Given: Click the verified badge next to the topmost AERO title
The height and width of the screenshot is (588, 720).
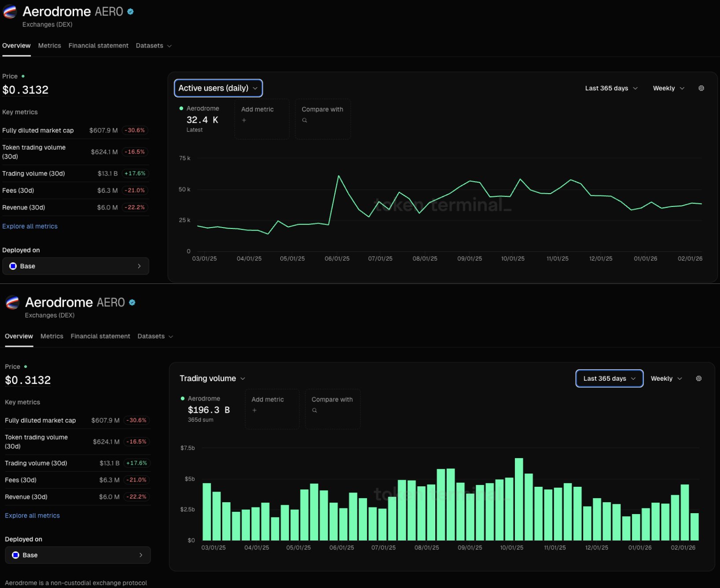Looking at the screenshot, I should 130,12.
